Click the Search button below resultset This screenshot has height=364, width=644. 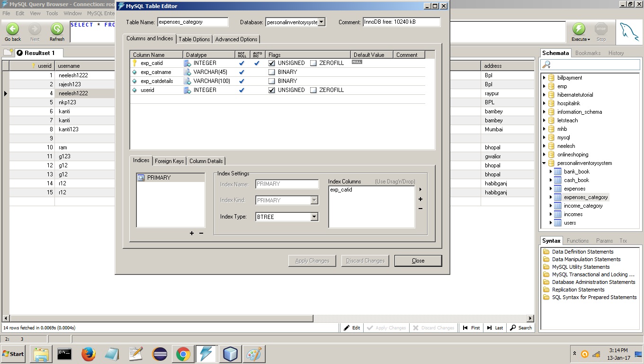pos(520,328)
